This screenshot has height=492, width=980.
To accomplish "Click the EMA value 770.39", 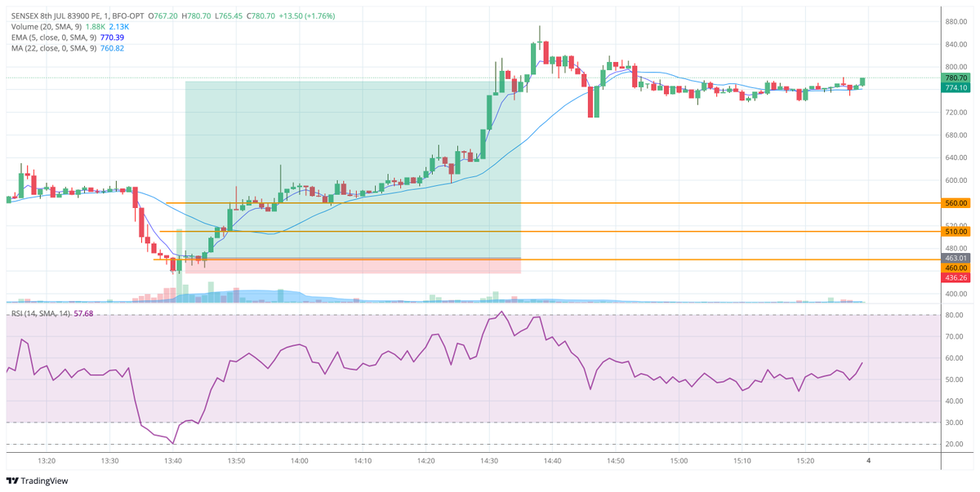I will 112,38.
